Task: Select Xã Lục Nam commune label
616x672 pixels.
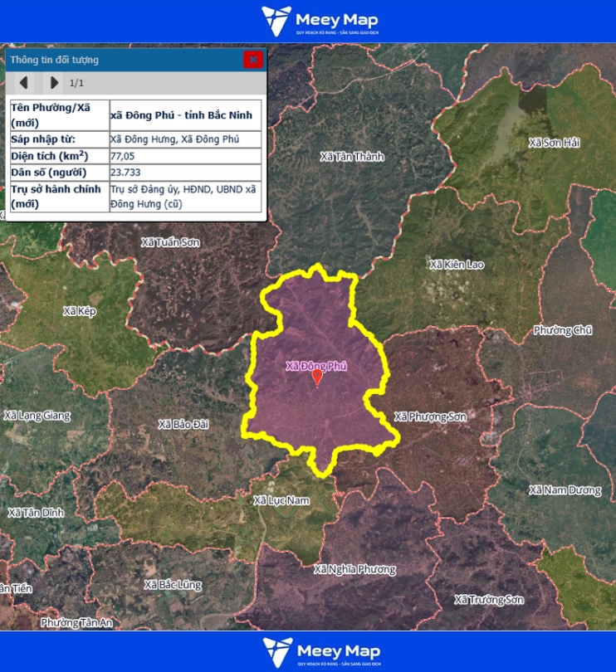Action: [x=281, y=500]
